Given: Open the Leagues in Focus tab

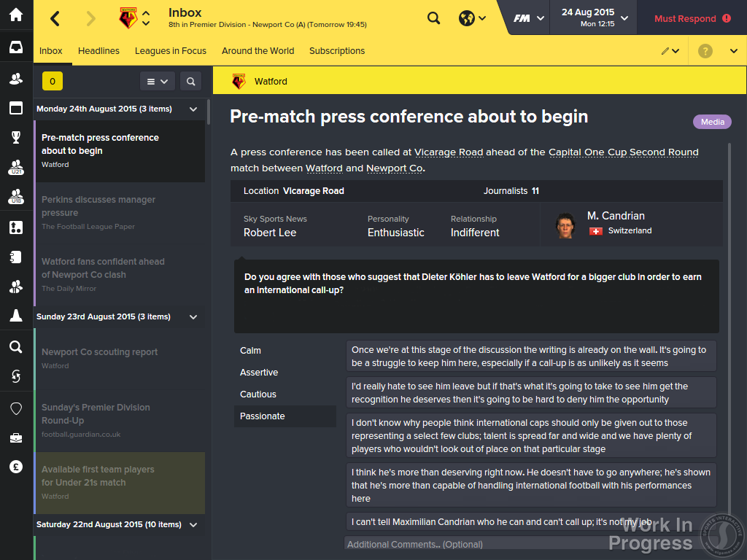Looking at the screenshot, I should pyautogui.click(x=171, y=51).
